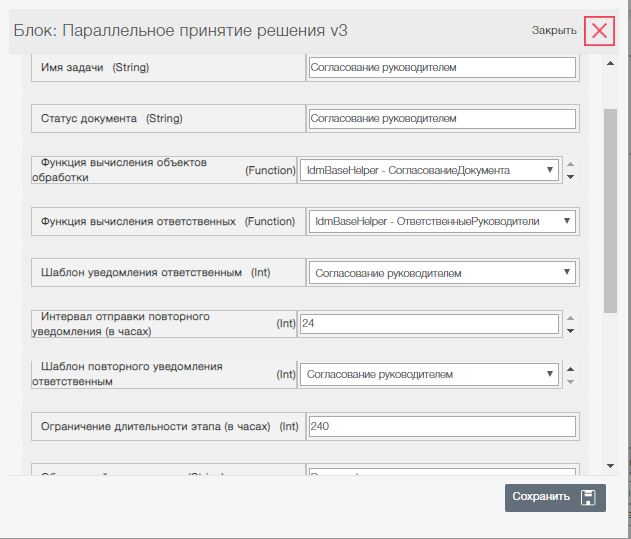
Task: Focus the "Имя задачи" text field
Action: 441,68
